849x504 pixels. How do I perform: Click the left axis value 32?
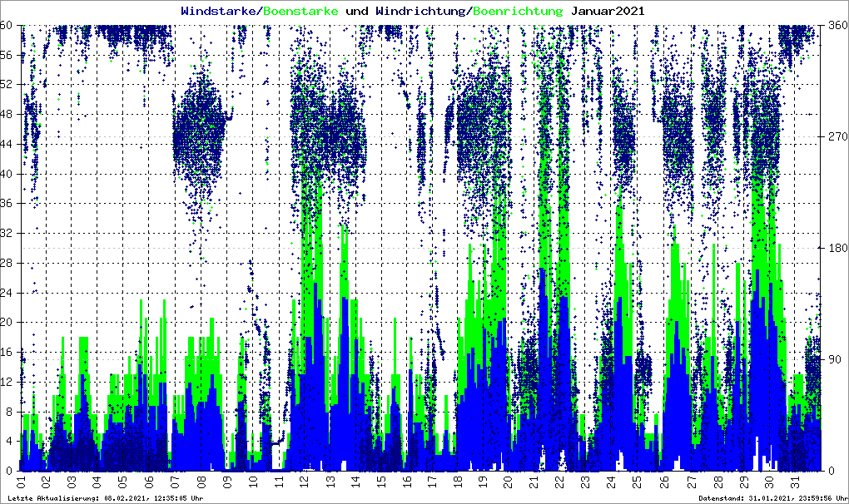(x=6, y=233)
